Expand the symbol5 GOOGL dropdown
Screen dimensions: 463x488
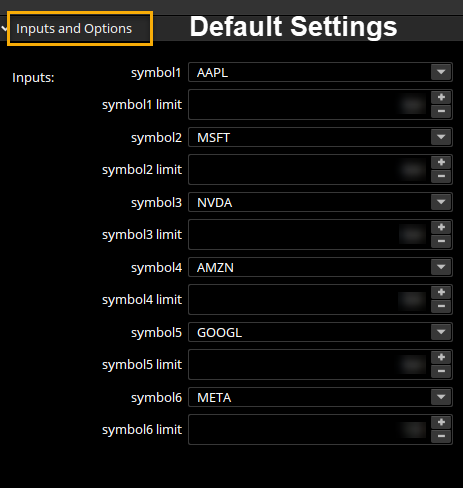(441, 332)
